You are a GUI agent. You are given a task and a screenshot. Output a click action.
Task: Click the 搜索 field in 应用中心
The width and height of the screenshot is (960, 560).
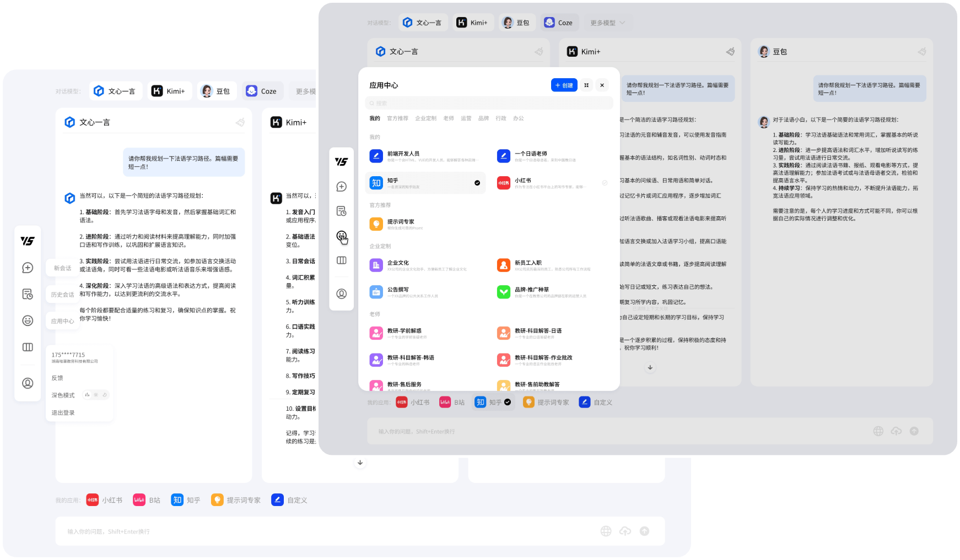489,103
